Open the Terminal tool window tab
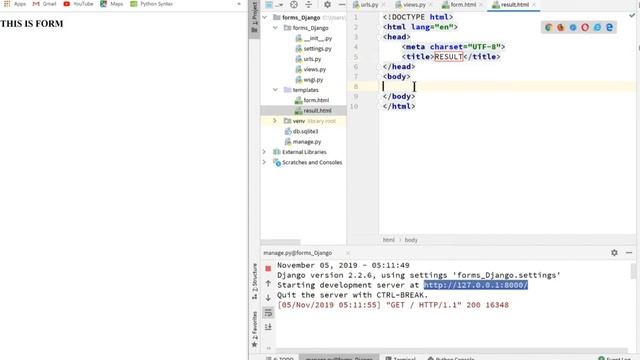Viewport: 640px width, 360px height. [x=401, y=358]
